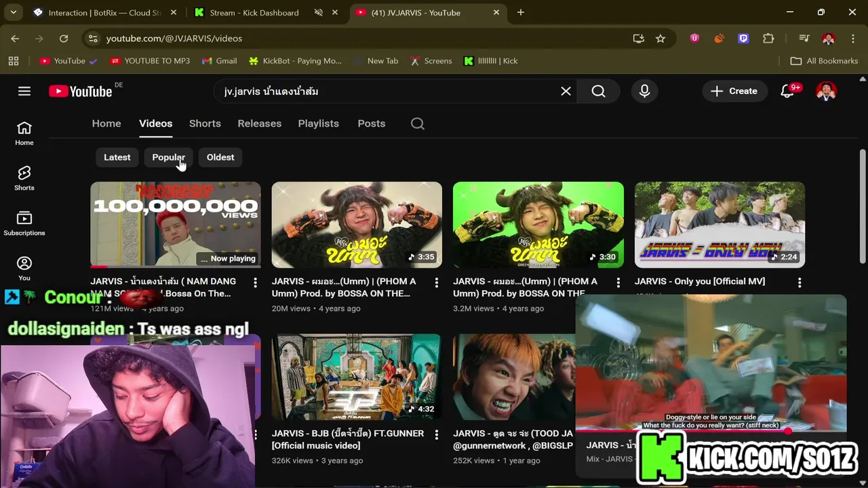
Task: Open the notifications bell
Action: pos(787,91)
